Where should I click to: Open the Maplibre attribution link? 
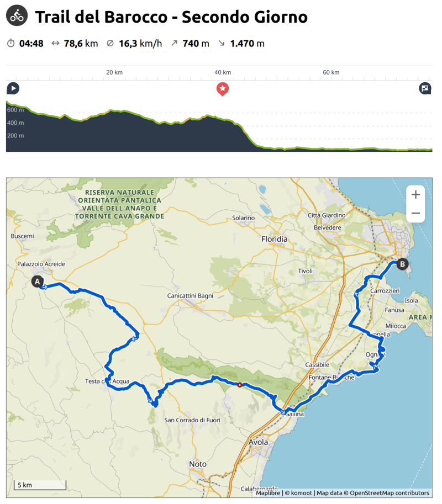(269, 493)
